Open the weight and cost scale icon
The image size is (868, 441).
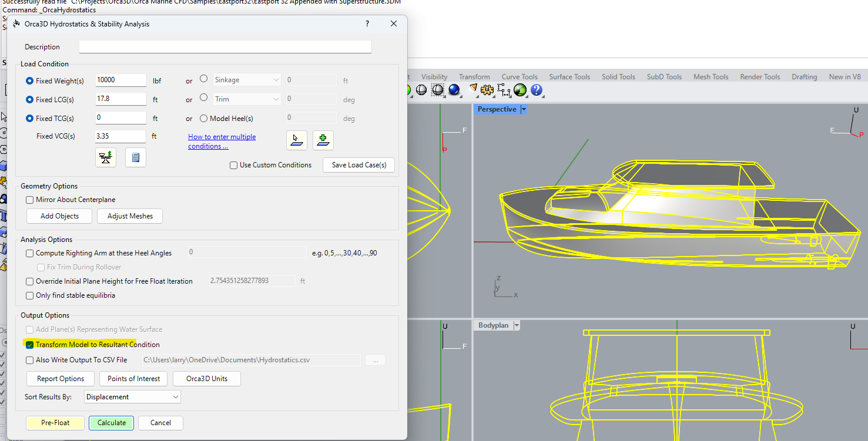[x=106, y=157]
